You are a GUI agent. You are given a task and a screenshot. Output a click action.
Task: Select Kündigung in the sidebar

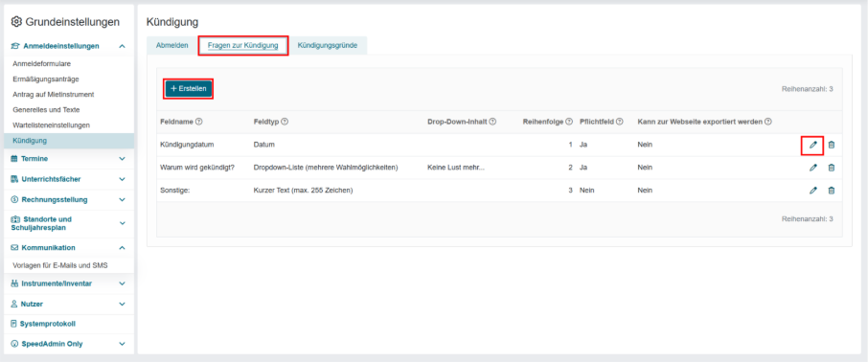(x=69, y=141)
